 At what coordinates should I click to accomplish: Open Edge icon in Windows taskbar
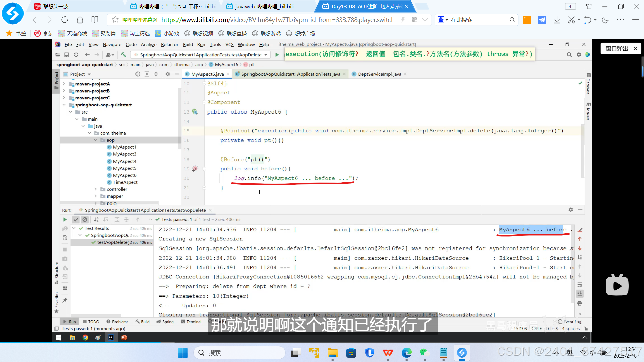[x=406, y=353]
